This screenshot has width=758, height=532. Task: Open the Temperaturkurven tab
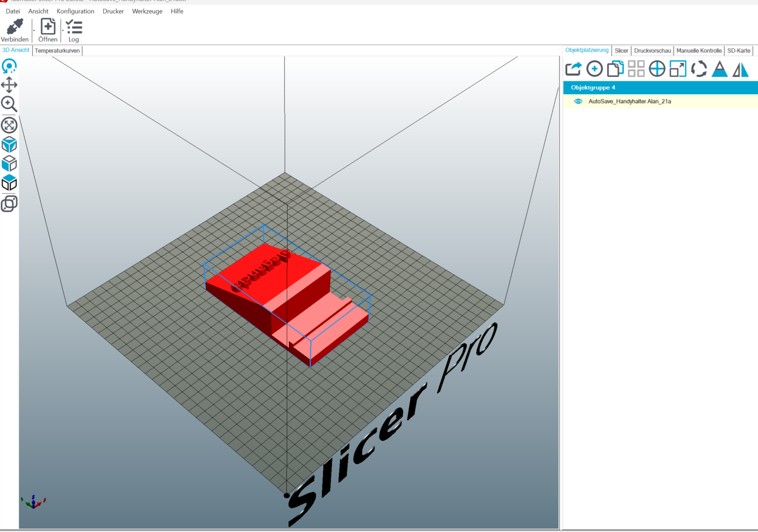click(x=57, y=51)
